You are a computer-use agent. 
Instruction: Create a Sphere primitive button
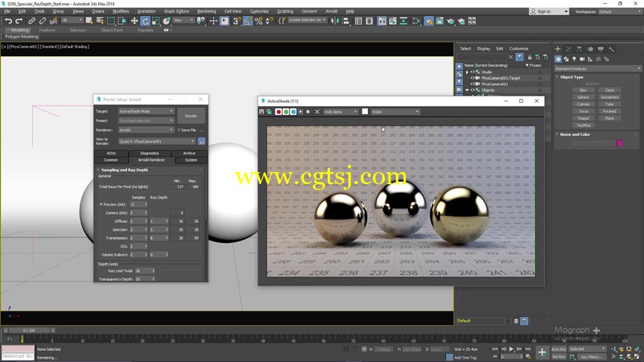(x=583, y=97)
